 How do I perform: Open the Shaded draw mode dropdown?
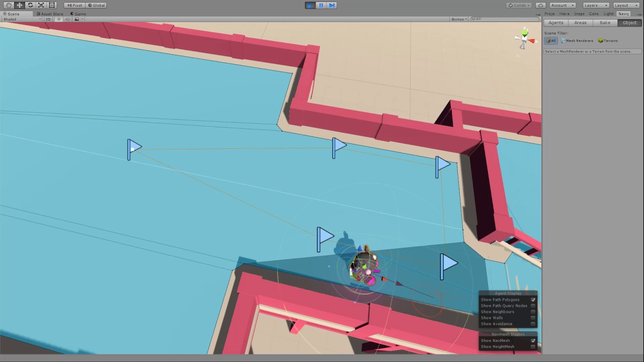coord(22,19)
